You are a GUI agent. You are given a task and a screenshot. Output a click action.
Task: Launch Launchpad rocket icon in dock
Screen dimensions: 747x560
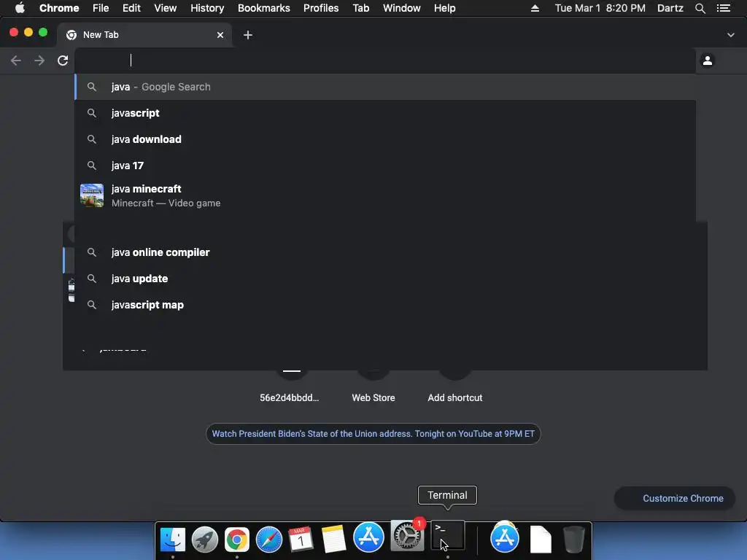pyautogui.click(x=205, y=540)
